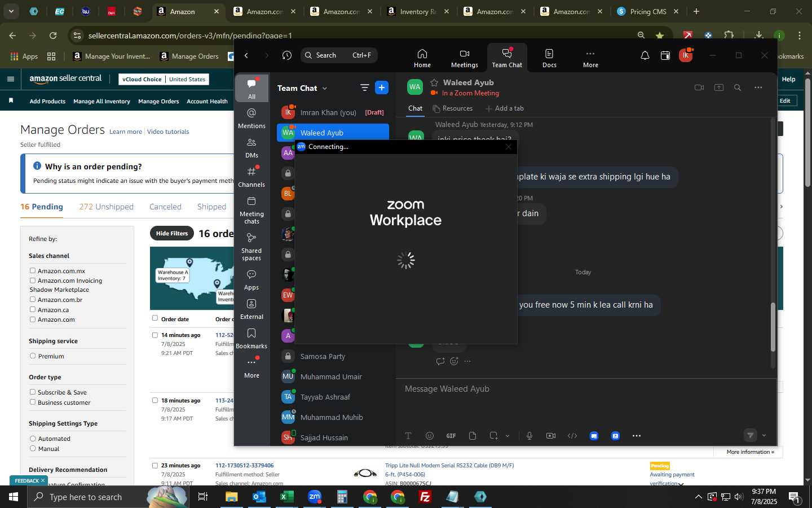This screenshot has height=508, width=812.
Task: Click the Zoom search box
Action: [339, 55]
